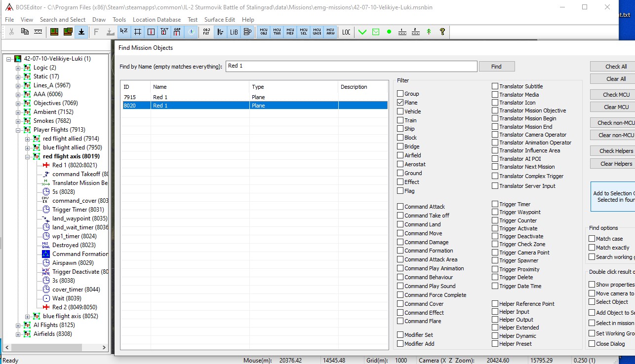
Task: Toggle the TXT info toolbar icon
Action: pyautogui.click(x=164, y=32)
